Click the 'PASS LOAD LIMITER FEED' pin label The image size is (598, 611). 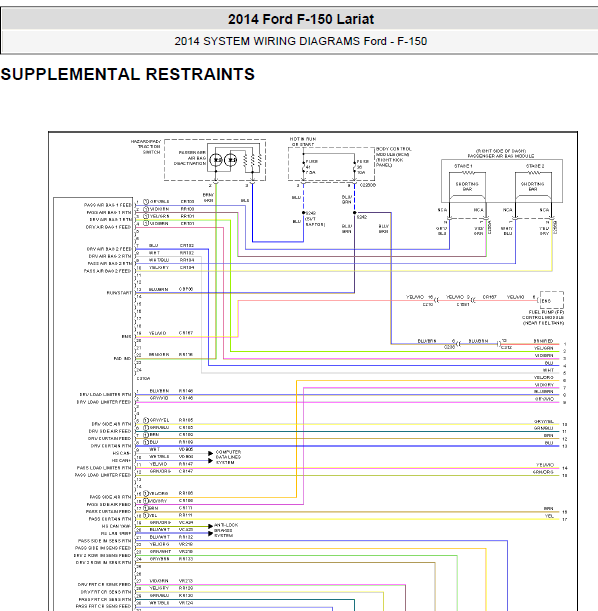103,475
